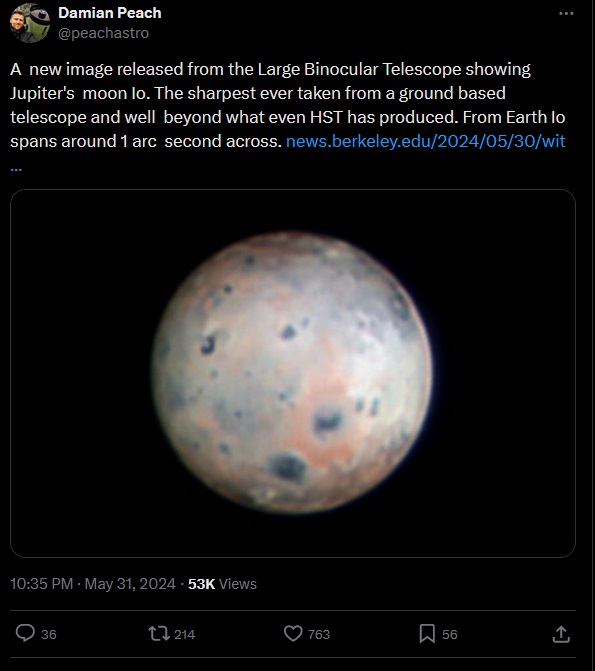Open the news.berkeley.edu article link

[425, 141]
